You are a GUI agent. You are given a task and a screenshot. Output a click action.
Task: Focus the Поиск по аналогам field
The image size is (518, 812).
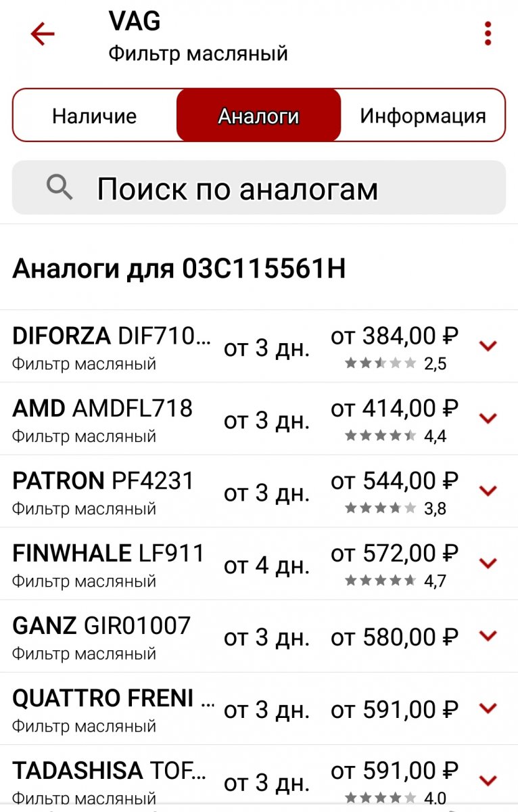259,187
